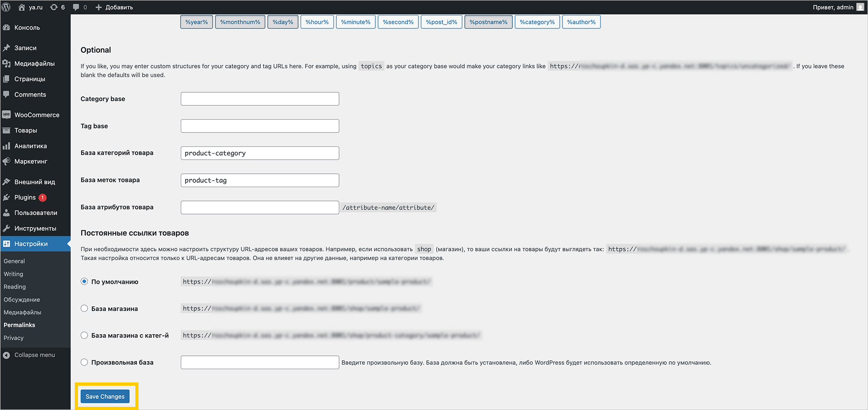Click the Аналитика bar chart icon
868x410 pixels.
tap(6, 146)
